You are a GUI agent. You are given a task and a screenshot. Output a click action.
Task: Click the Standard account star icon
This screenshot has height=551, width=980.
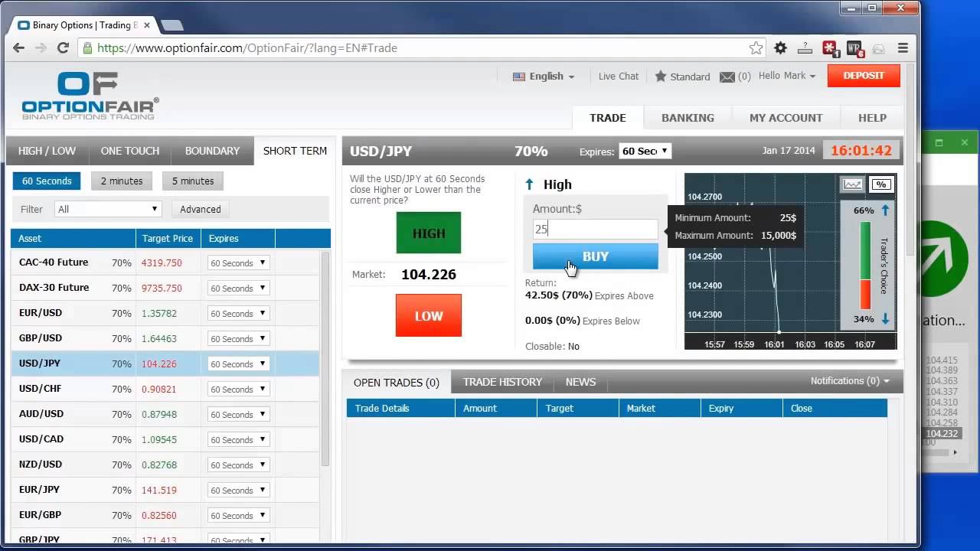coord(660,76)
